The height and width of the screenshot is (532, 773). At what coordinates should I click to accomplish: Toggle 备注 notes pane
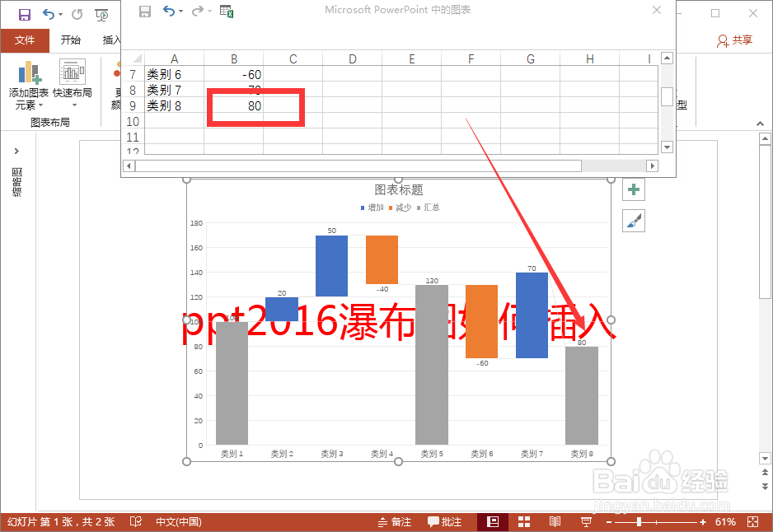395,521
